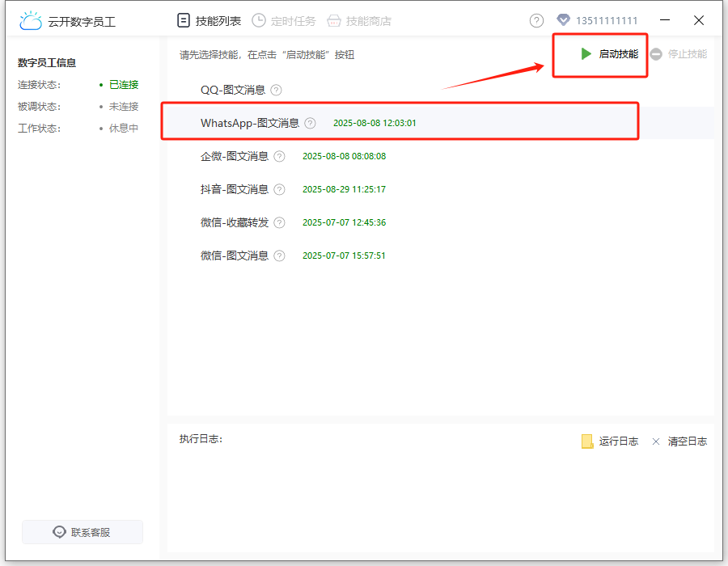Viewport: 728px width, 566px height.
Task: Click timestamp 2025-08-08 08:08:08
Action: (x=344, y=156)
